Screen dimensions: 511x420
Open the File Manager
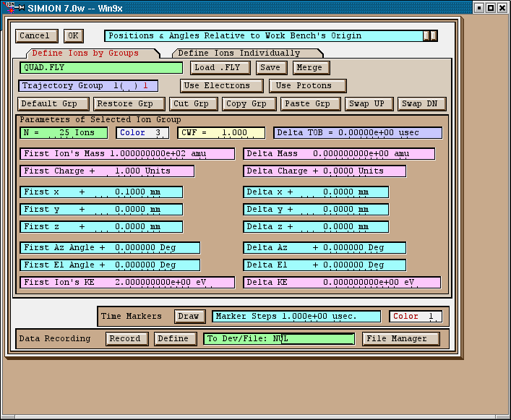pyautogui.click(x=401, y=339)
